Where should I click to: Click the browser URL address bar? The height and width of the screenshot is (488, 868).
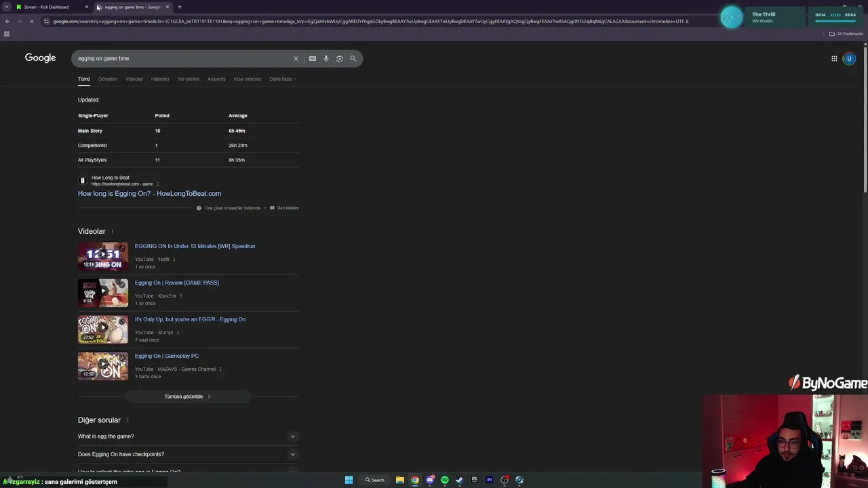[370, 21]
